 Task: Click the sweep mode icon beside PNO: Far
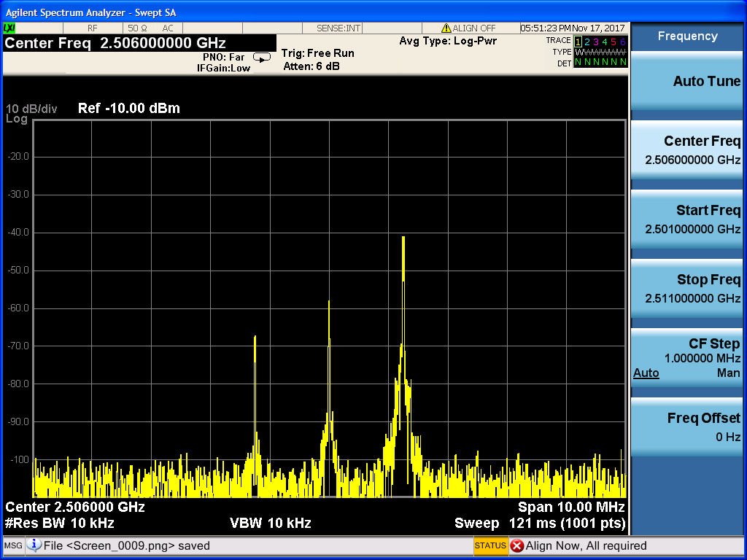(x=261, y=57)
